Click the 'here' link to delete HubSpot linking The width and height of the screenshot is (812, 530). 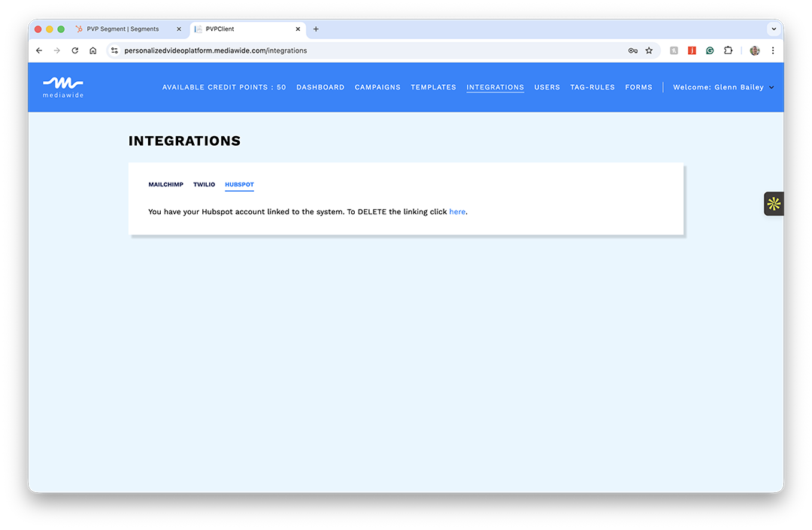pos(457,212)
